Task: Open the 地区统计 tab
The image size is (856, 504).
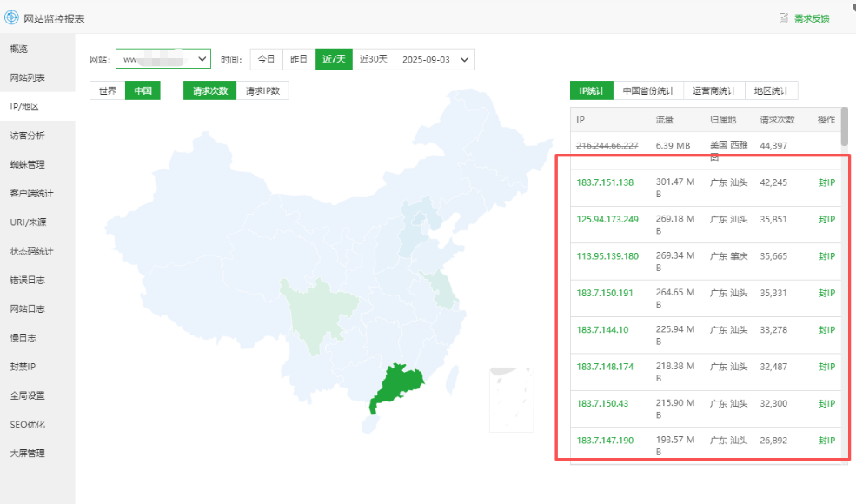Action: point(771,90)
